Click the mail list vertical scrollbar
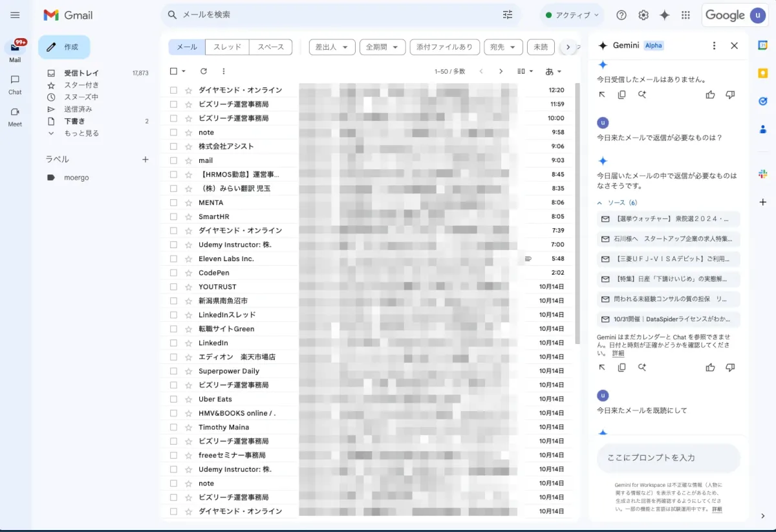 [x=577, y=220]
